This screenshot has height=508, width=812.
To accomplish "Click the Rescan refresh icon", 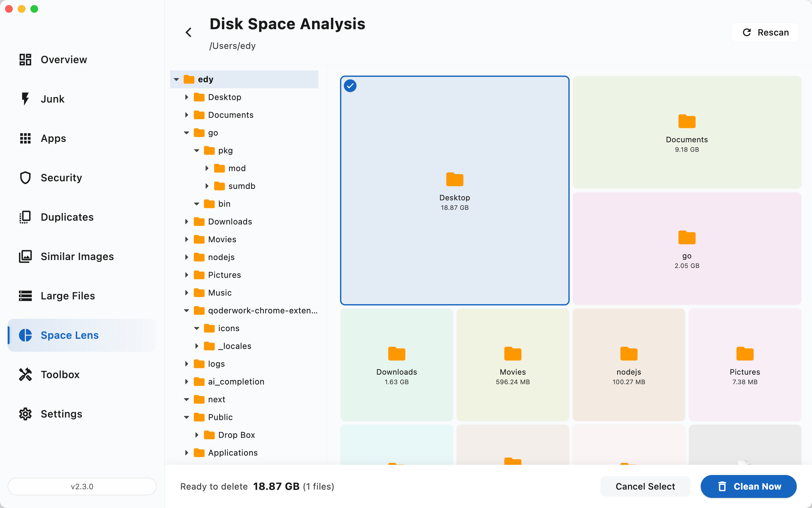I will click(x=747, y=32).
